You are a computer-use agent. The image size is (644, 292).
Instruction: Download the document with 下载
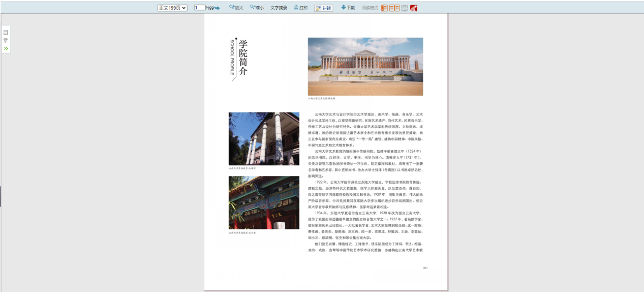[x=348, y=8]
